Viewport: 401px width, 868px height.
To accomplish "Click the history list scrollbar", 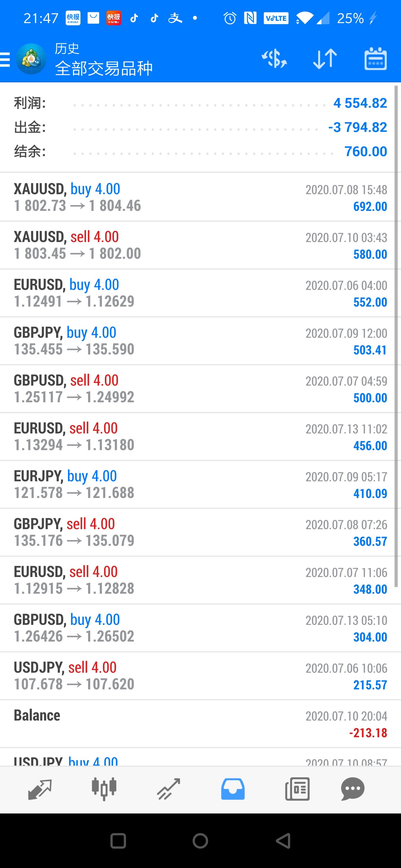I will [x=396, y=337].
